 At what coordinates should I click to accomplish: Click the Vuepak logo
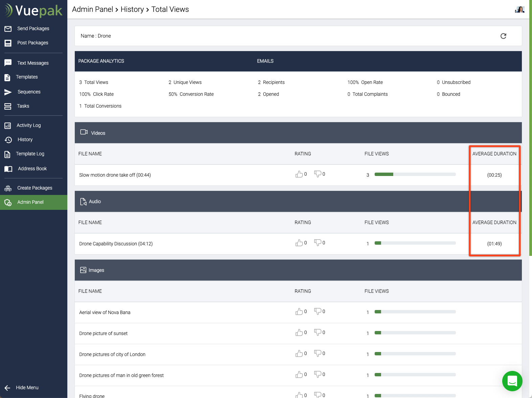coord(34,10)
